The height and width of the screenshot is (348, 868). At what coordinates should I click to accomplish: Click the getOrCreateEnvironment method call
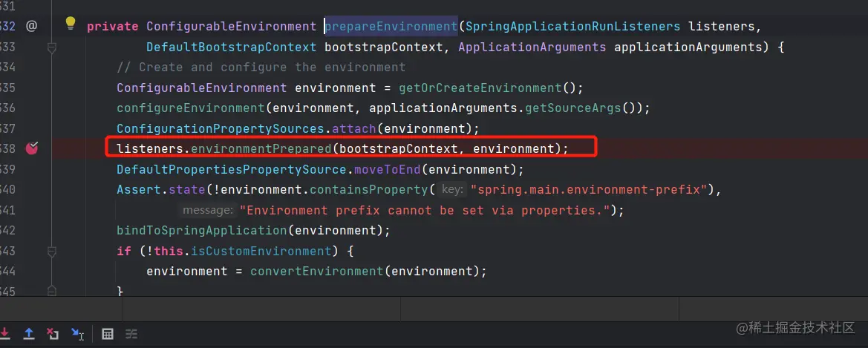[x=480, y=88]
